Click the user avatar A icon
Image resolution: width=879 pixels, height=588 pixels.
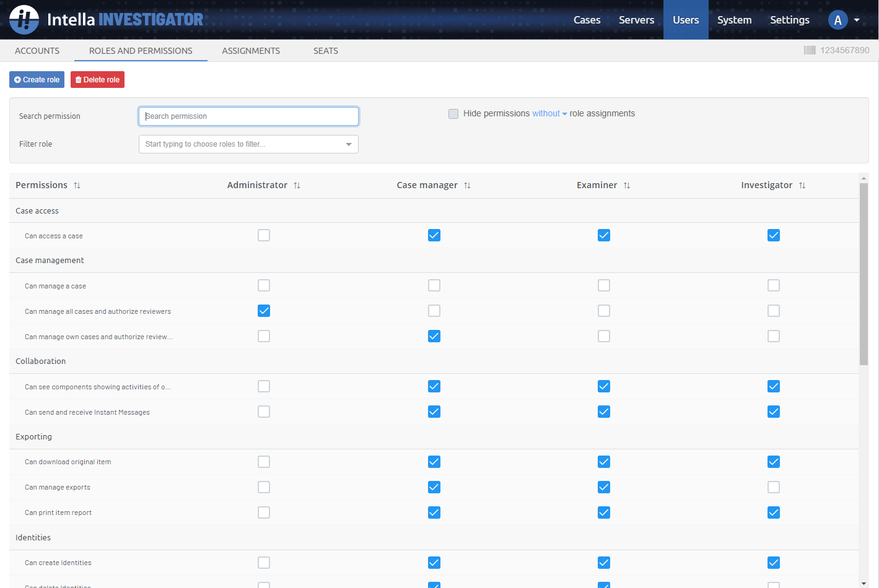click(837, 20)
